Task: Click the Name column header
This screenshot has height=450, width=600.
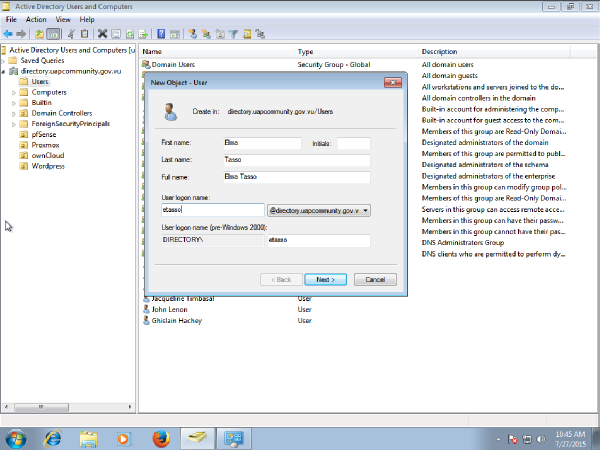Action: click(x=217, y=52)
